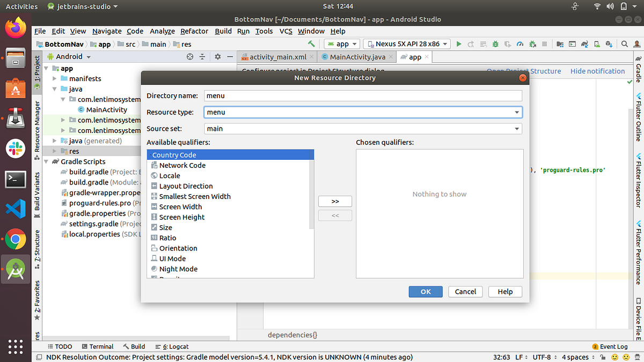644x362 pixels.
Task: Click the >> add qualifier button
Action: click(x=335, y=202)
